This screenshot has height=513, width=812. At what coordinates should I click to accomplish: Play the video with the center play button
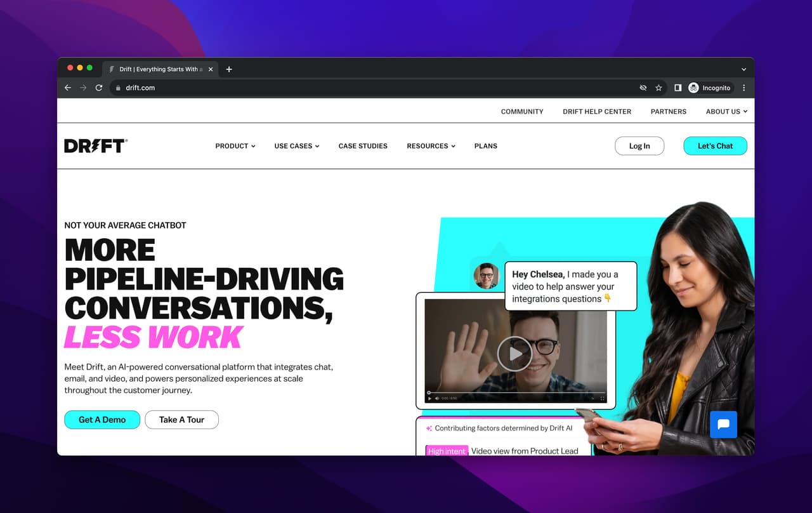514,354
